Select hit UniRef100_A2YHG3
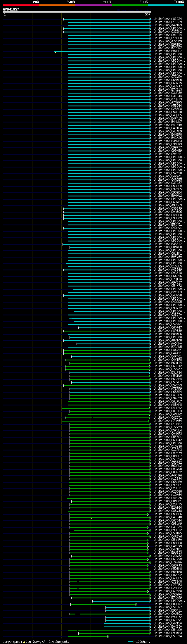Screen dimensions: 187x644 tap(168, 292)
